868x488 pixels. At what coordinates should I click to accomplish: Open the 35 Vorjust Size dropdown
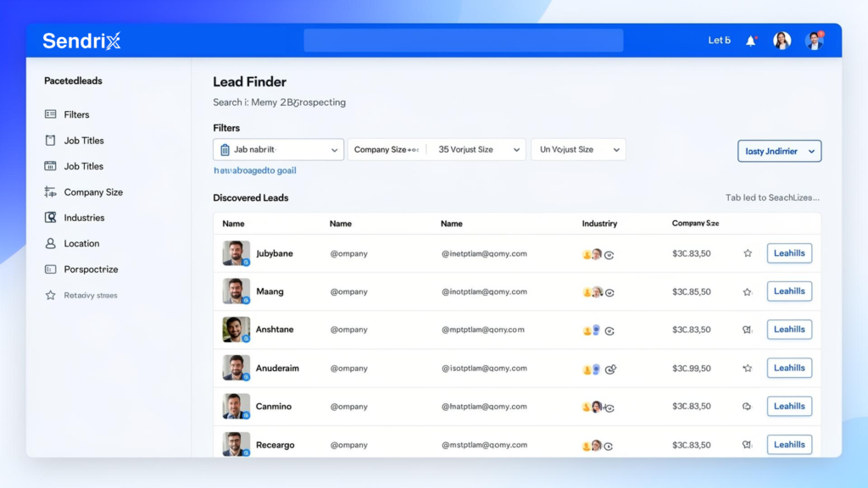click(x=478, y=150)
